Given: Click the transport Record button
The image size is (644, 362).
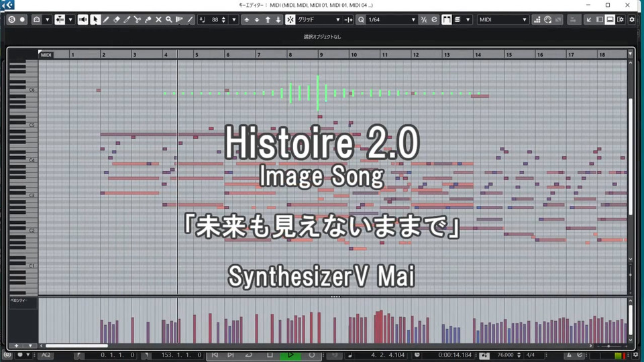Looking at the screenshot, I should (312, 355).
